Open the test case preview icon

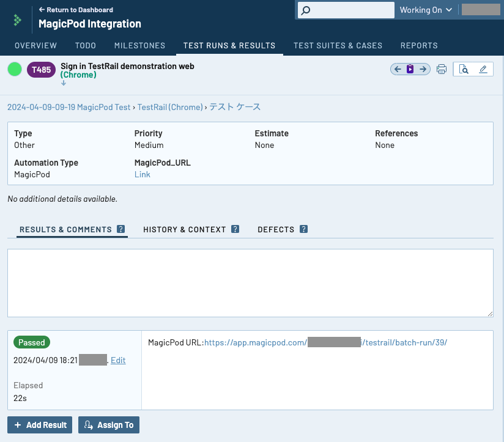[x=464, y=69]
